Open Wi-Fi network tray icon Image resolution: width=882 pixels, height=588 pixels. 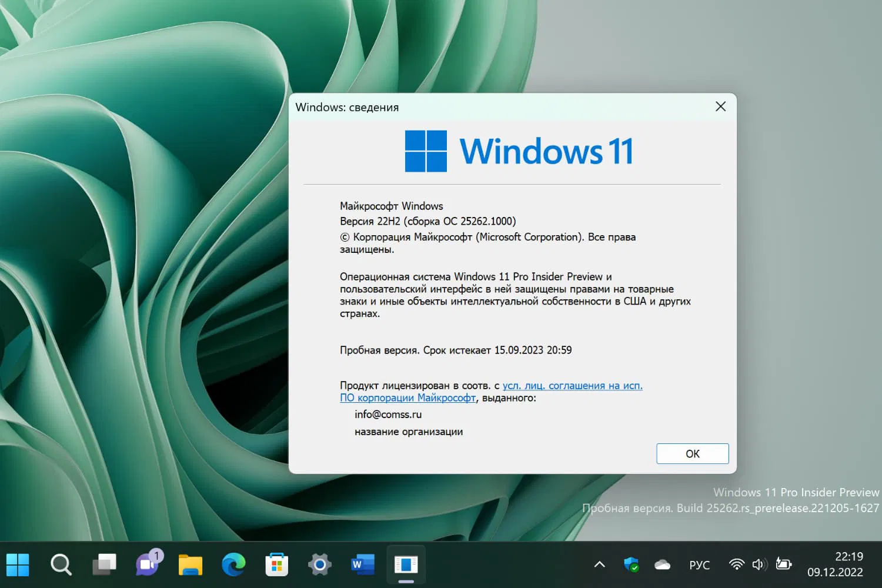tap(736, 564)
